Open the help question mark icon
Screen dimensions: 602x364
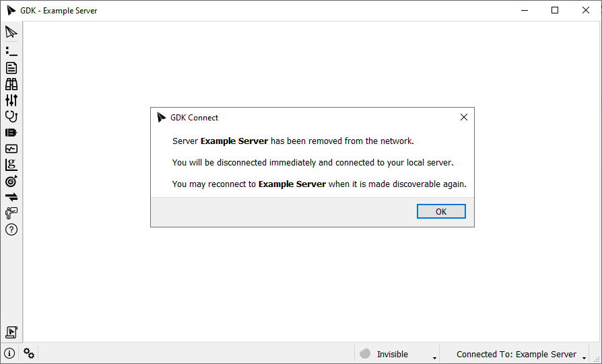point(11,229)
